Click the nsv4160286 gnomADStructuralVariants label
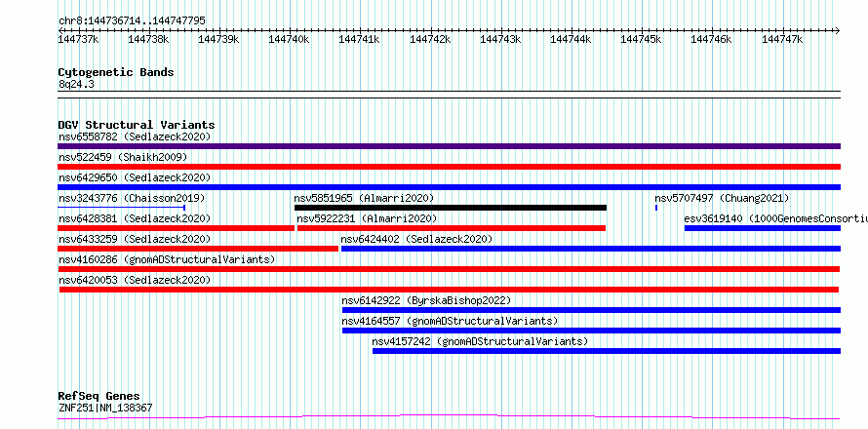Screen dimensions: 868x429 pos(167,259)
